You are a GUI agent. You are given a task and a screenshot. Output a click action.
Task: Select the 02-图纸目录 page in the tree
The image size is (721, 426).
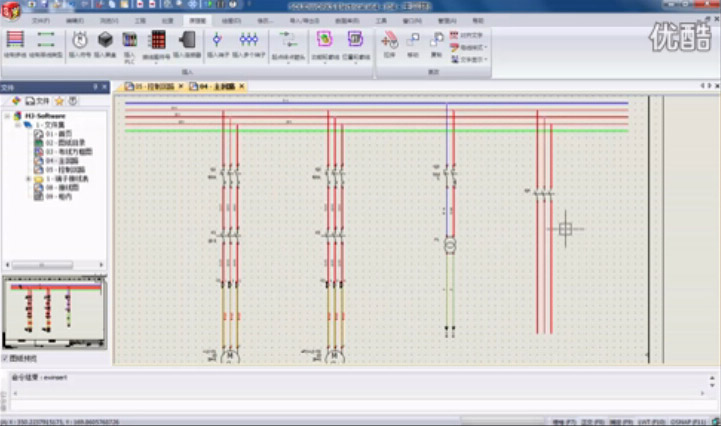point(60,143)
